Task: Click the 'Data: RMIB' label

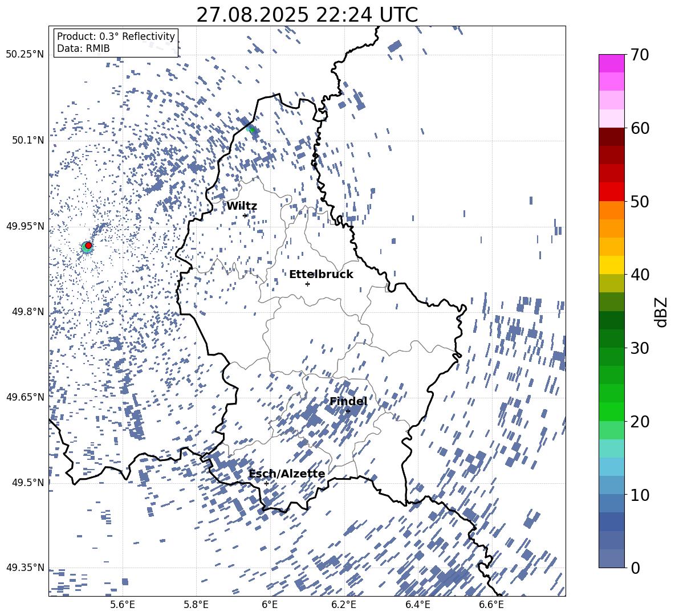Action: coord(83,48)
